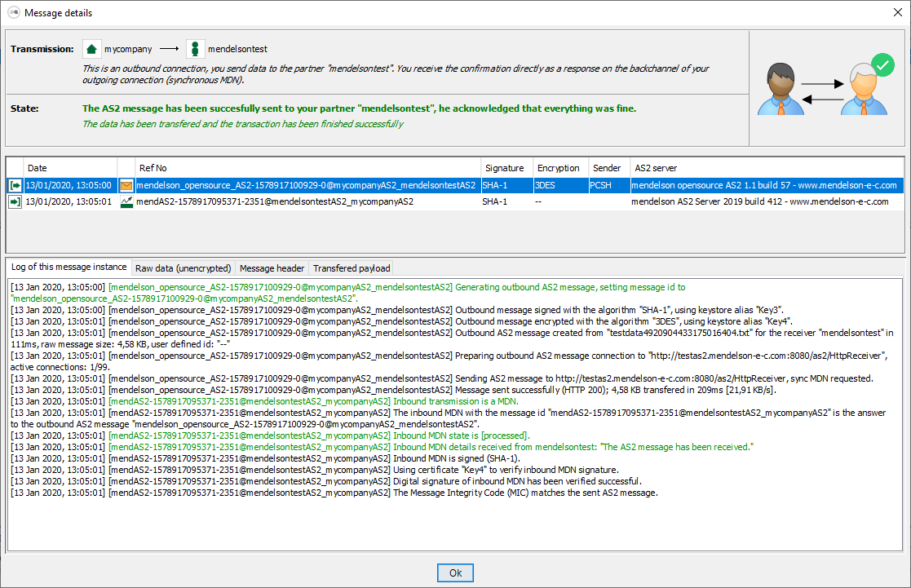Click the 'State:' label

coord(24,108)
